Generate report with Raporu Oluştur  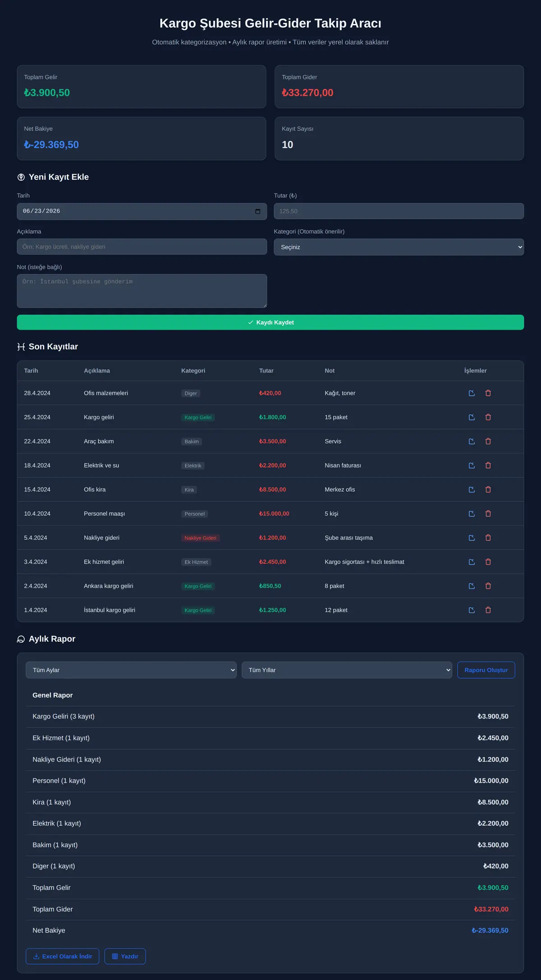486,670
